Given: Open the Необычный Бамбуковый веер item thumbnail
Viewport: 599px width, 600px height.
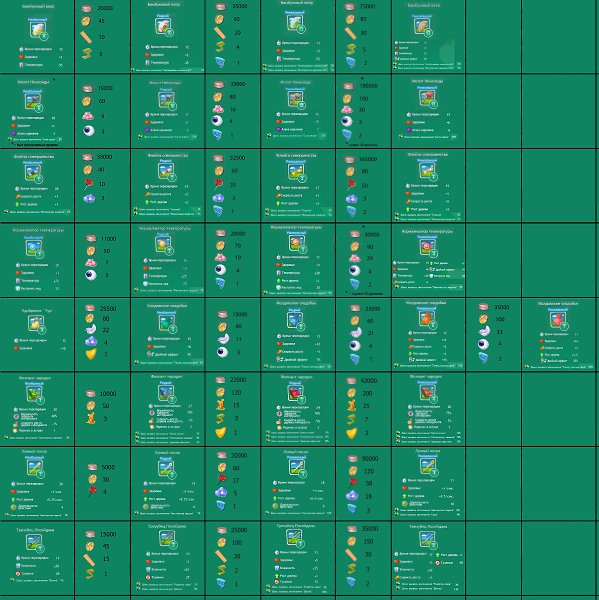Looking at the screenshot, I should click(38, 31).
